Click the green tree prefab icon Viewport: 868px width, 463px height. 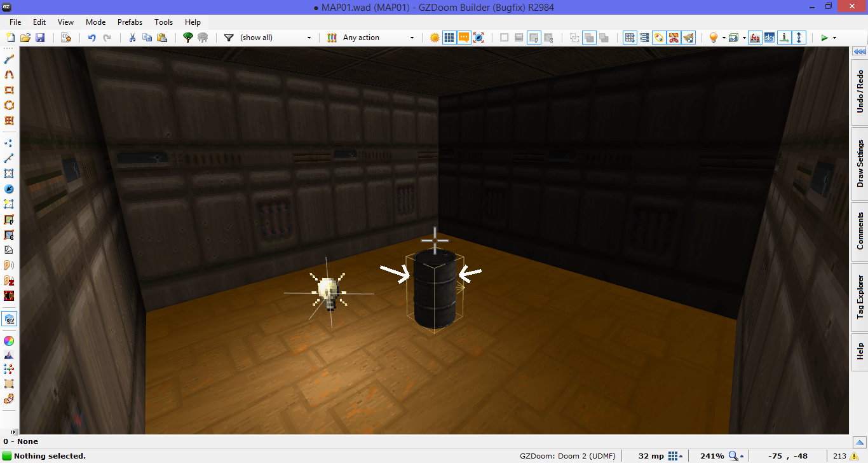[188, 38]
